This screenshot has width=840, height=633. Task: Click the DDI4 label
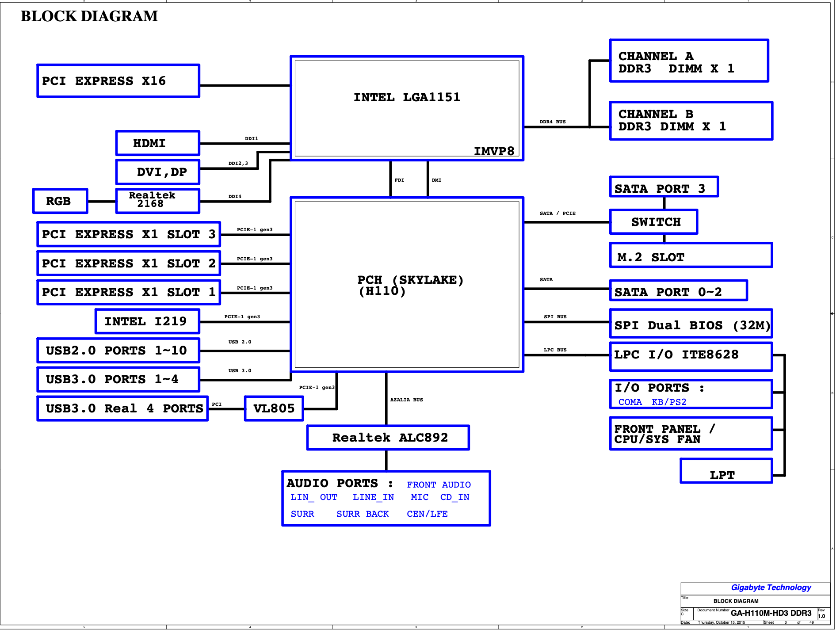coord(235,196)
